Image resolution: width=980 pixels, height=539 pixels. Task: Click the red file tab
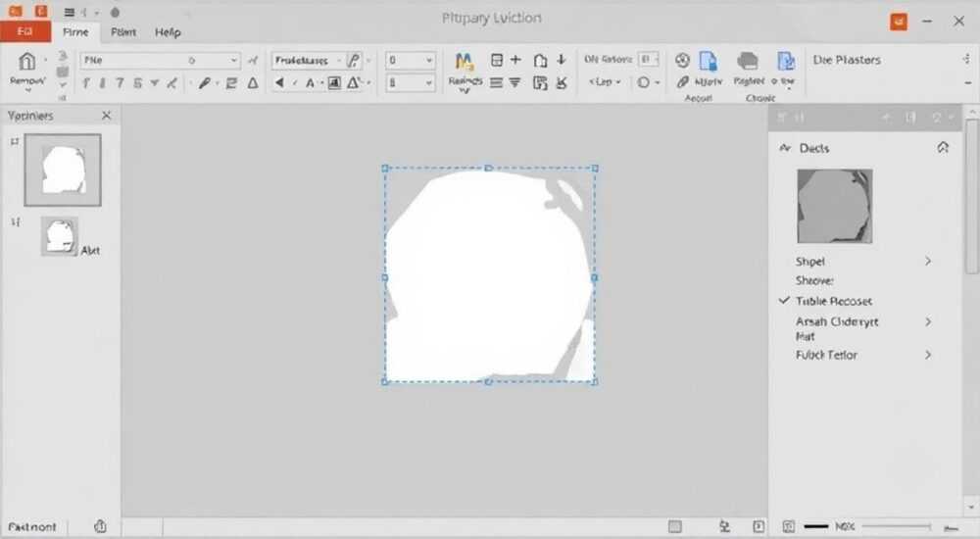click(x=25, y=31)
